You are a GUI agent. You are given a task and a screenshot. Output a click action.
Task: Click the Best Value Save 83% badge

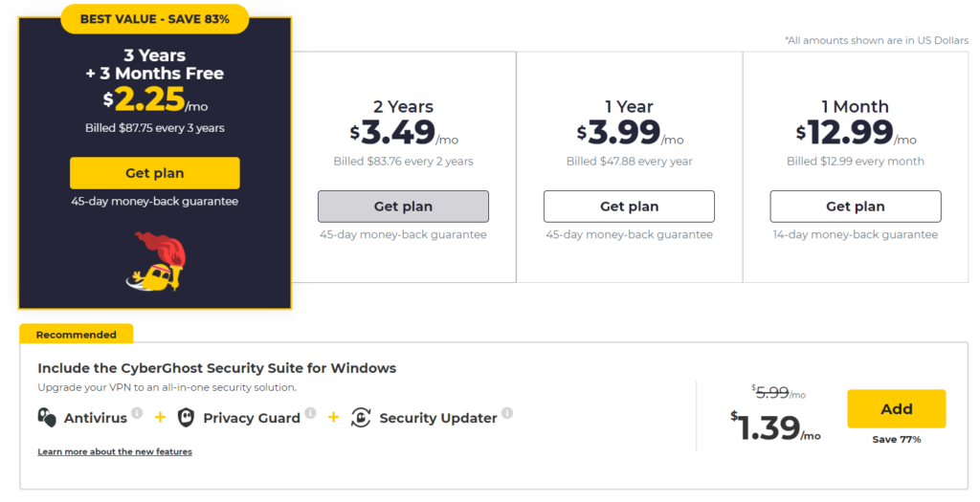click(x=154, y=19)
